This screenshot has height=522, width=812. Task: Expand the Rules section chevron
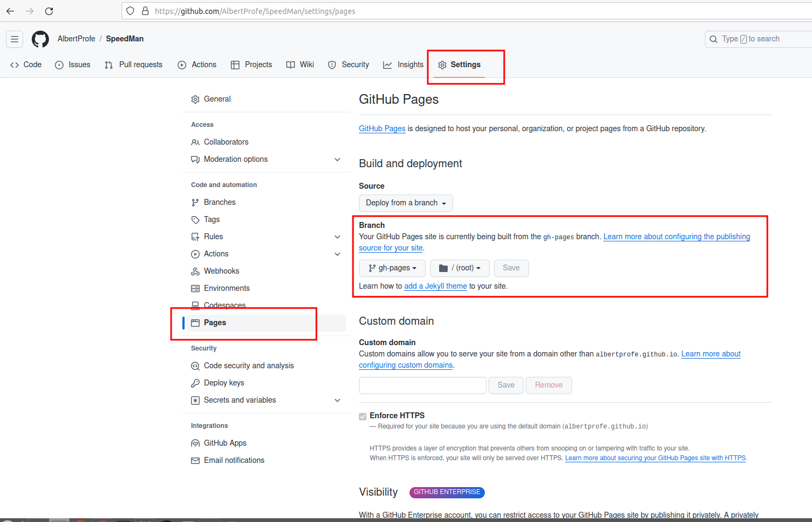337,237
